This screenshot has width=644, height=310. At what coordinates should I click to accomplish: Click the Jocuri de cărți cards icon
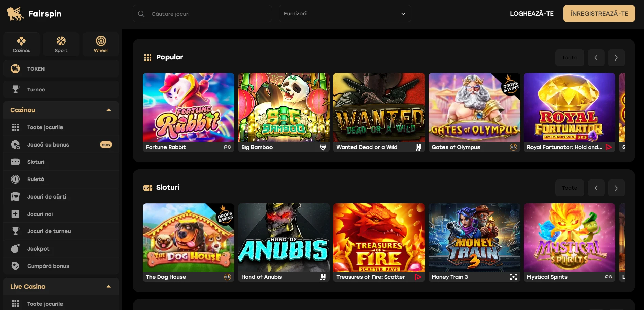pyautogui.click(x=15, y=196)
